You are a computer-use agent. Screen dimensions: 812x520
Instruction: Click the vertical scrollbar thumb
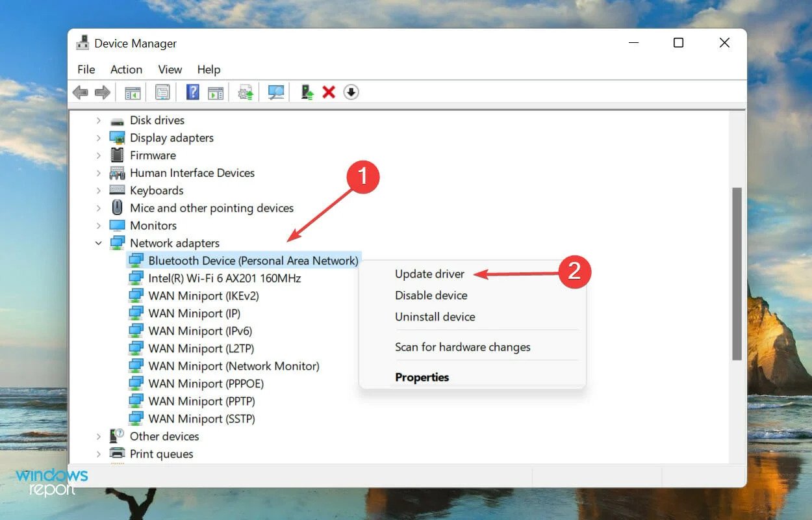coord(737,274)
